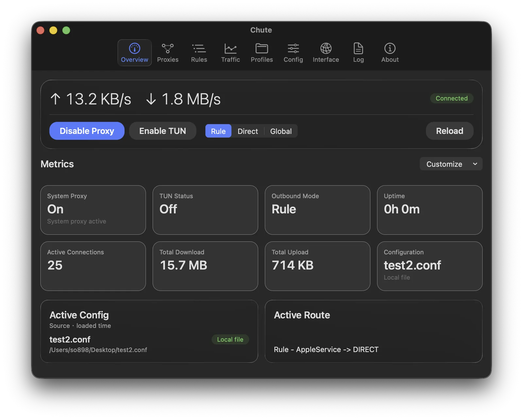Click the Disable Proxy button
523x420 pixels.
point(87,131)
